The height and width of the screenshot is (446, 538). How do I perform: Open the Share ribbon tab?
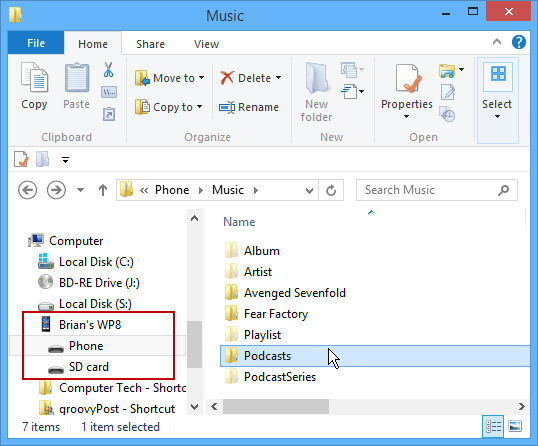[x=150, y=44]
